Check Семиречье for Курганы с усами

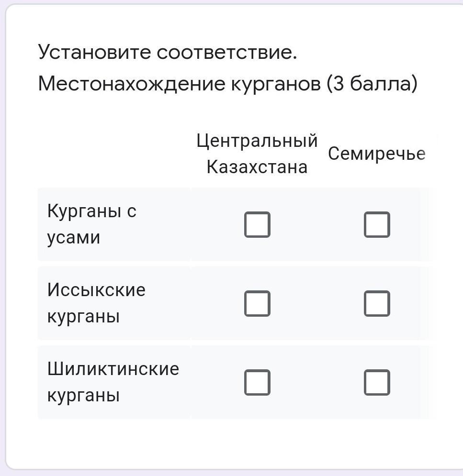point(377,224)
